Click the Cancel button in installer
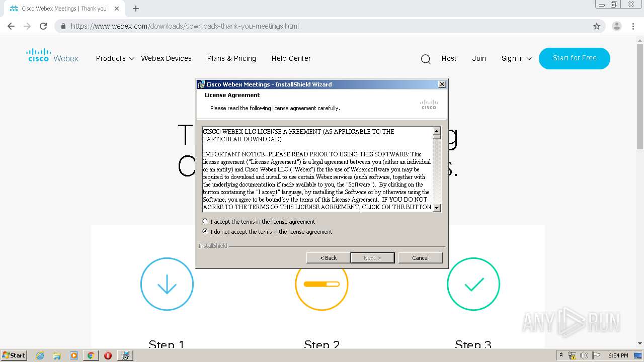This screenshot has width=644, height=362. (x=421, y=258)
